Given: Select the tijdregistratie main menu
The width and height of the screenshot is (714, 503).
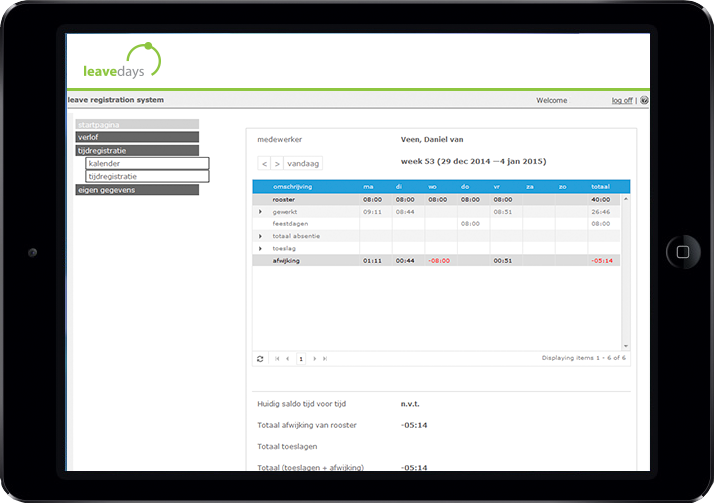Looking at the screenshot, I should (137, 151).
